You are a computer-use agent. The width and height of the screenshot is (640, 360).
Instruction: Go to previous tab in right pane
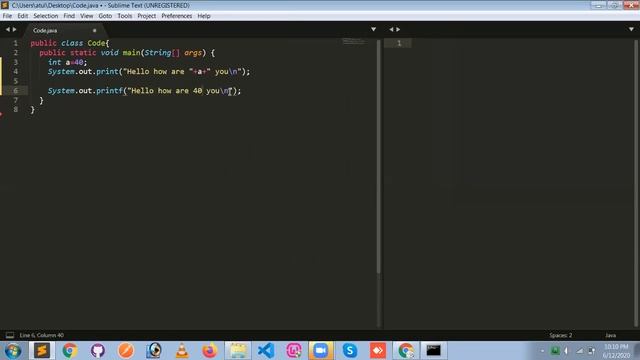coord(391,29)
